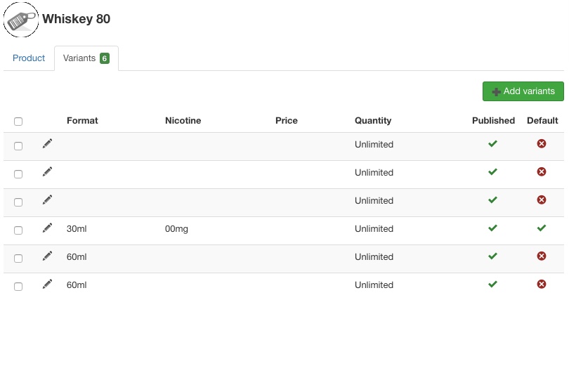Open the Variants tab
Screen dimensions: 569x392
tap(86, 58)
